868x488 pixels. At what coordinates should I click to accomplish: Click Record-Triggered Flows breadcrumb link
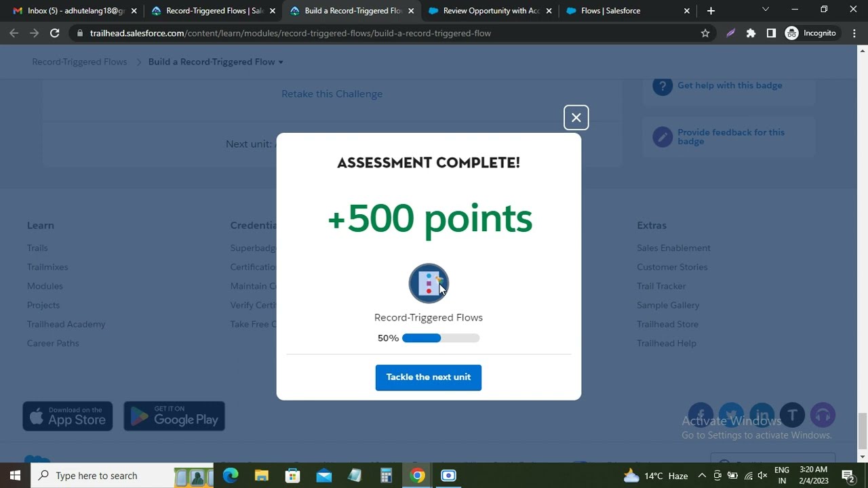coord(79,62)
